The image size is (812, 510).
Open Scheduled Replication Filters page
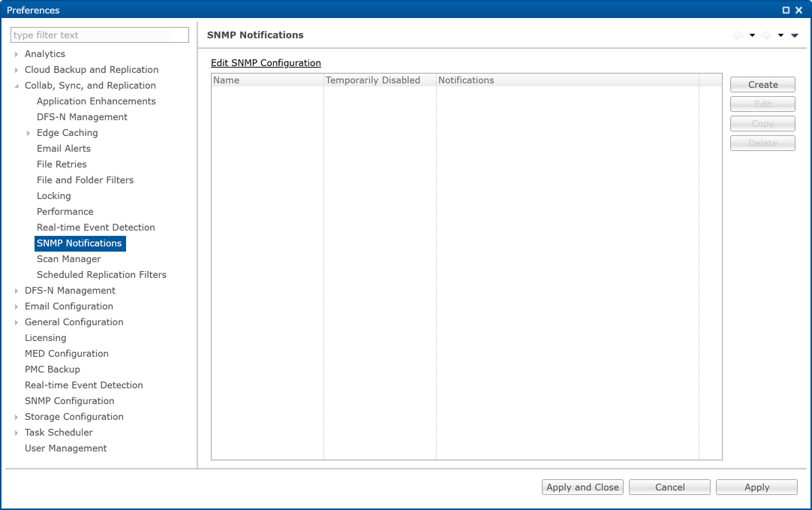[101, 275]
